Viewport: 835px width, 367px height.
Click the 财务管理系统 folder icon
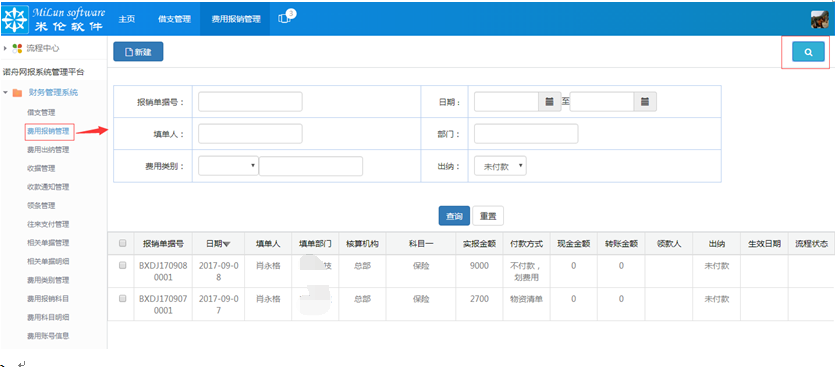pyautogui.click(x=18, y=93)
